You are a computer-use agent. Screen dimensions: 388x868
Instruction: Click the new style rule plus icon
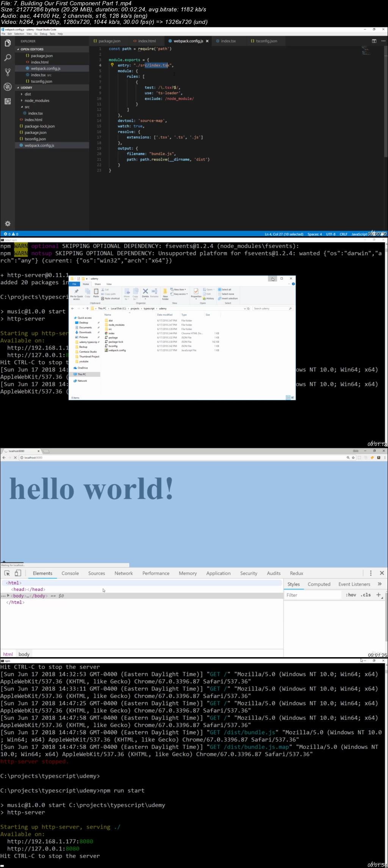tap(378, 595)
